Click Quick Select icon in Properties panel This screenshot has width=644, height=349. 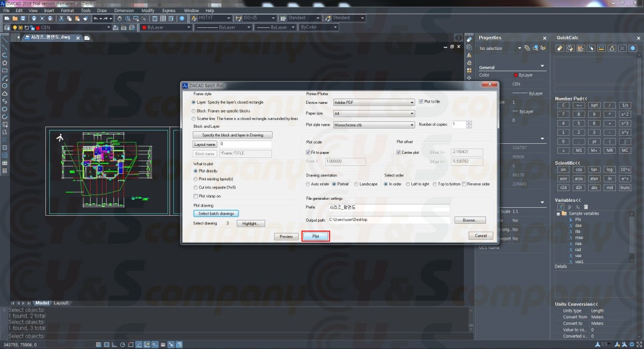coord(543,48)
